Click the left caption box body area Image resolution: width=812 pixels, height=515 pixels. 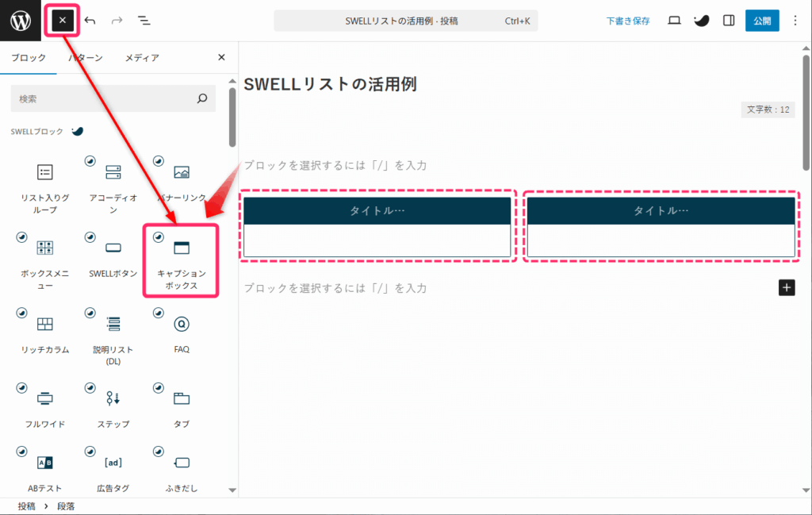pos(377,240)
